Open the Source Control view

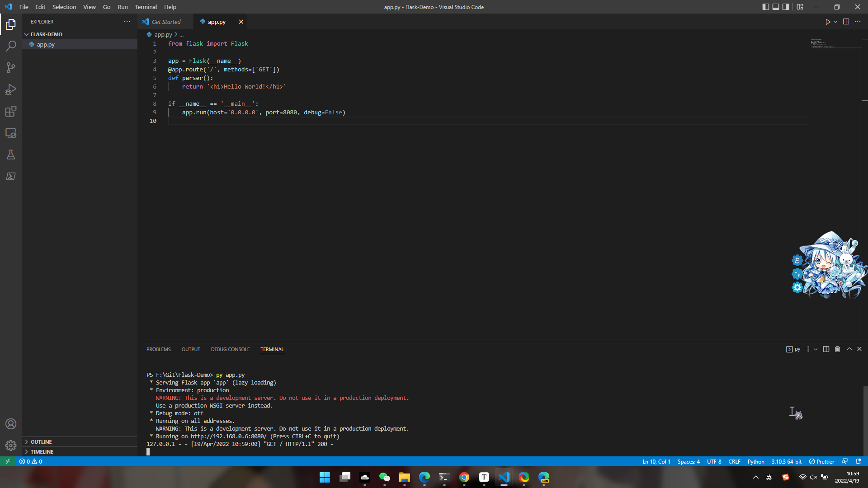[x=11, y=68]
